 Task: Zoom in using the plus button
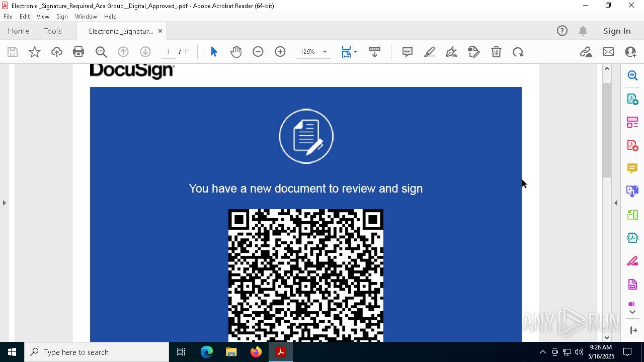[x=280, y=52]
